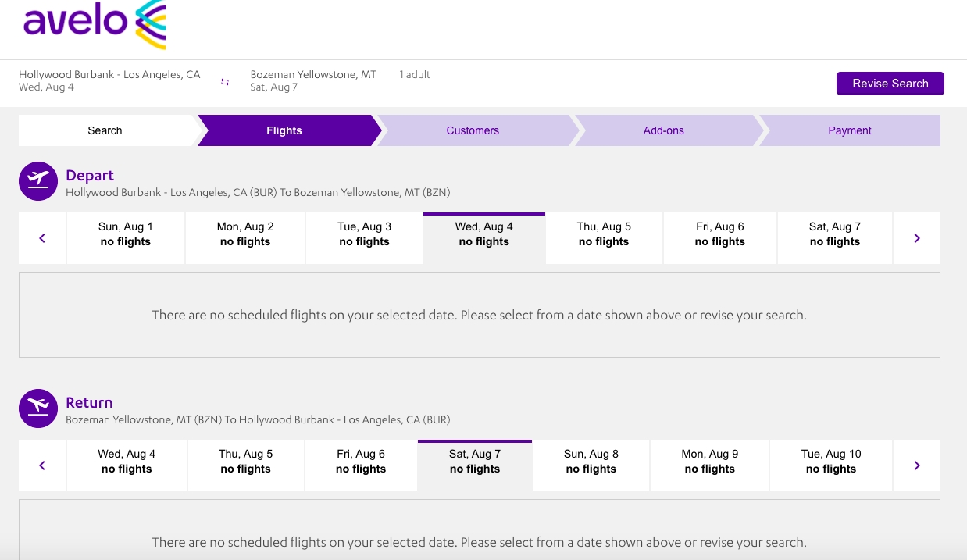967x560 pixels.
Task: Select Wed, Aug 4 departure date
Action: coord(484,238)
